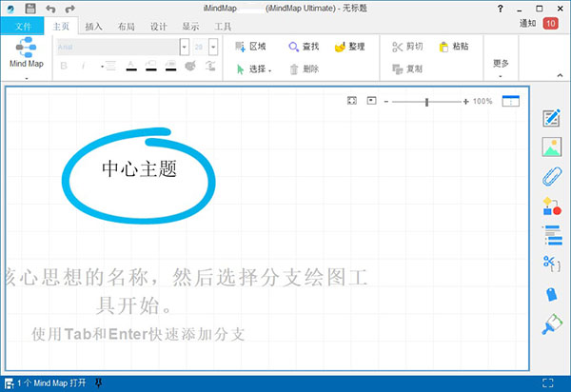Click the blue tag icon in sidebar
Image resolution: width=571 pixels, height=392 pixels.
click(551, 294)
